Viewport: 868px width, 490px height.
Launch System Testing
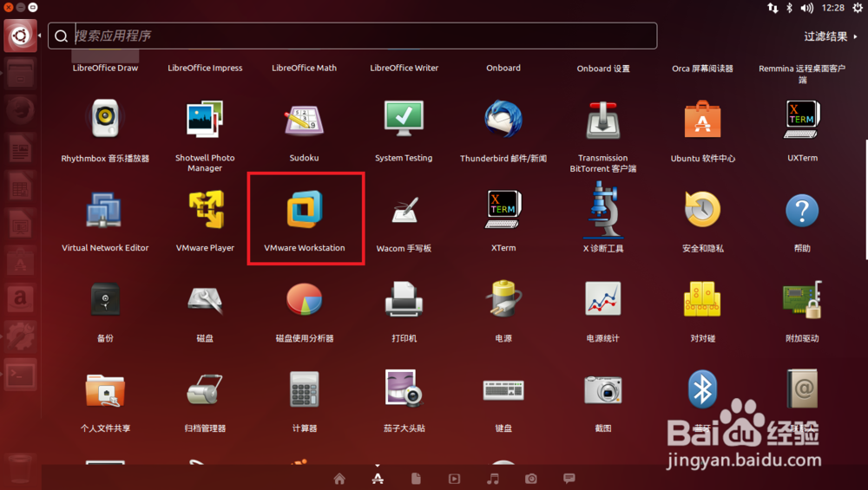point(404,118)
